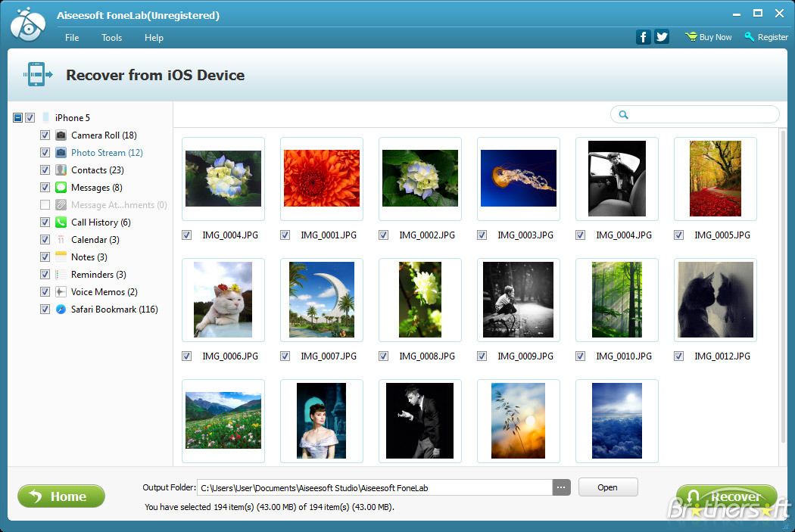Click the browse output folder ellipsis button
795x532 pixels.
point(561,487)
